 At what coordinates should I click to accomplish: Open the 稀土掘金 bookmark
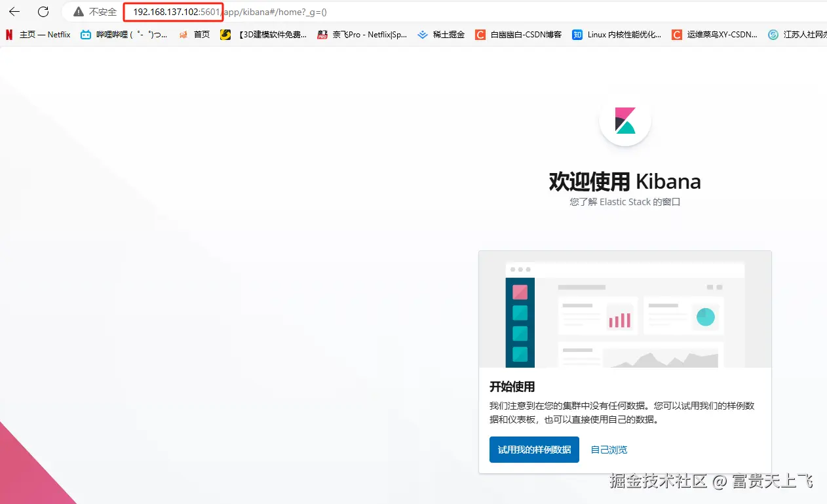point(441,35)
